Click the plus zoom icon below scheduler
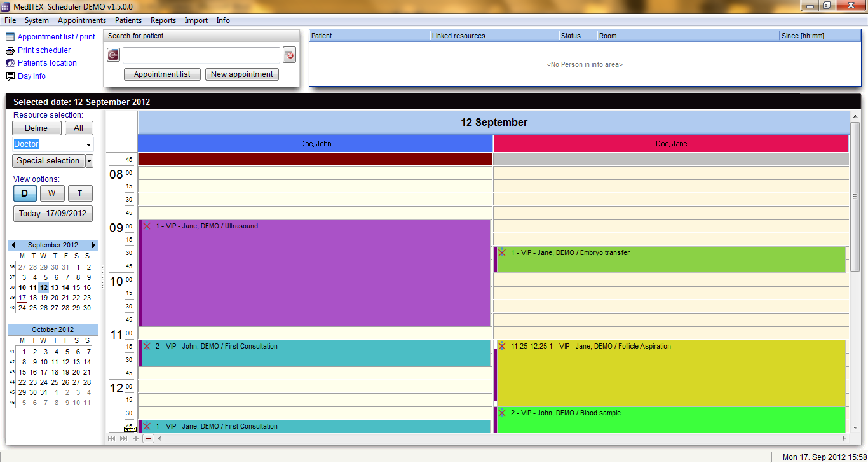 136,438
